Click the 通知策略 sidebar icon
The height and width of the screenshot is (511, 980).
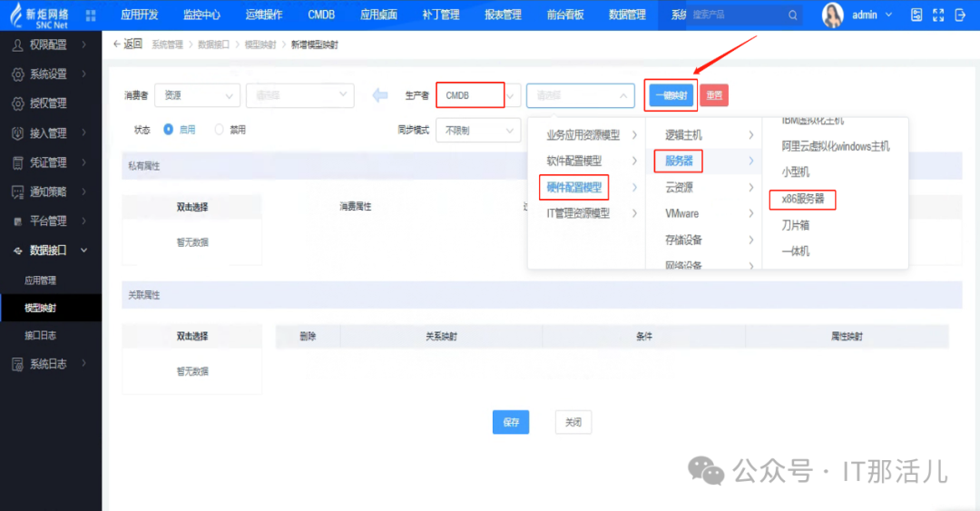click(x=18, y=192)
